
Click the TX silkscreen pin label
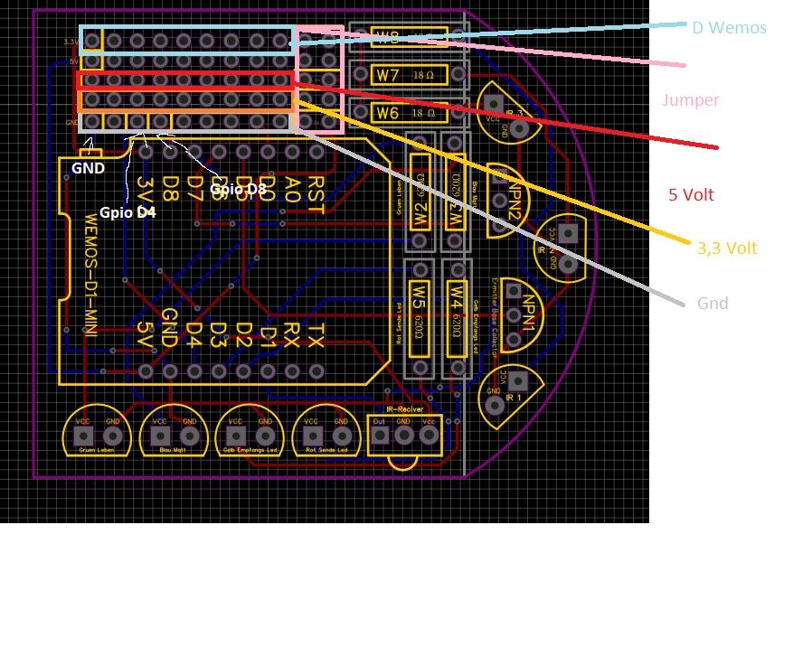316,335
